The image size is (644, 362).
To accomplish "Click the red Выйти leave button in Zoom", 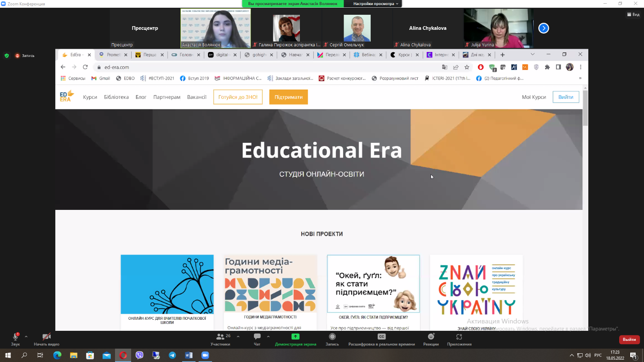I will coord(629,339).
